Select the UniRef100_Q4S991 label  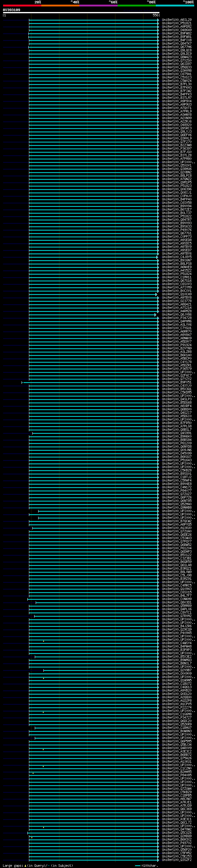[x=176, y=433]
